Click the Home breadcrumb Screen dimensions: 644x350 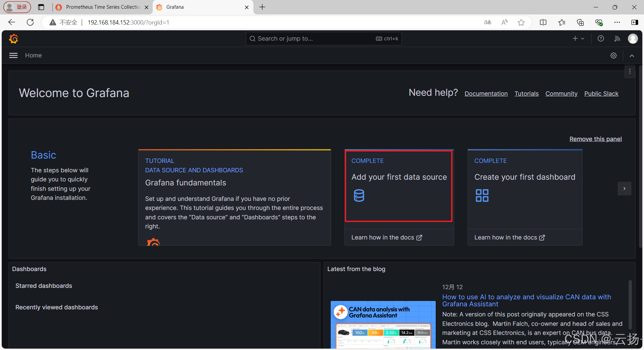pyautogui.click(x=34, y=55)
